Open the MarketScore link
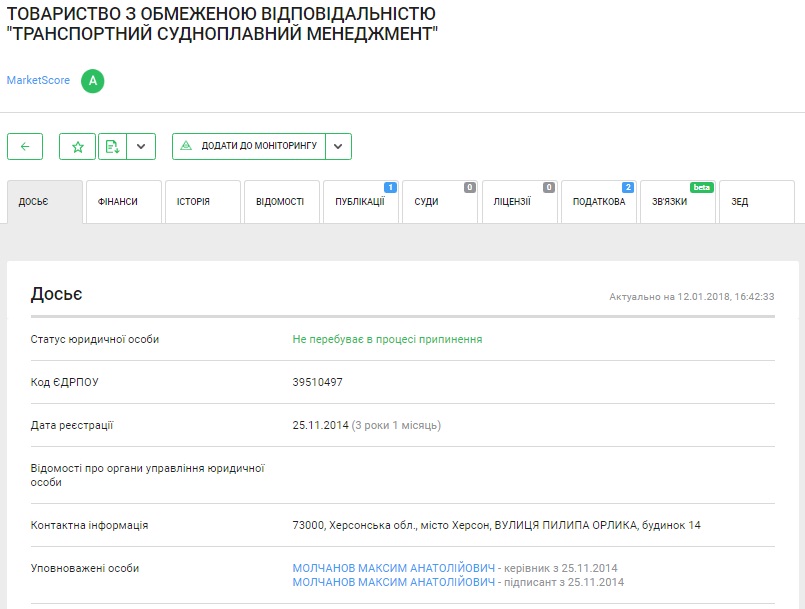805x609 pixels. (x=38, y=80)
